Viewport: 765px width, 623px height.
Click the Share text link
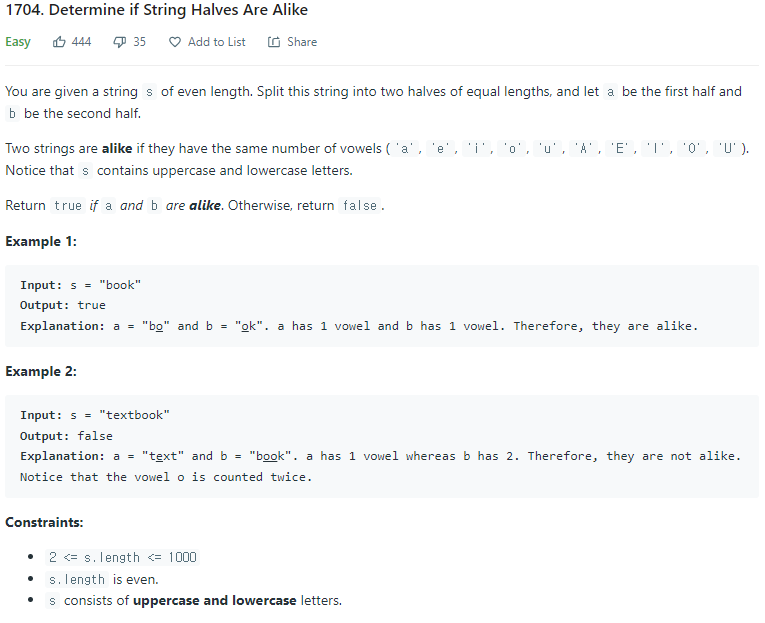(x=301, y=42)
